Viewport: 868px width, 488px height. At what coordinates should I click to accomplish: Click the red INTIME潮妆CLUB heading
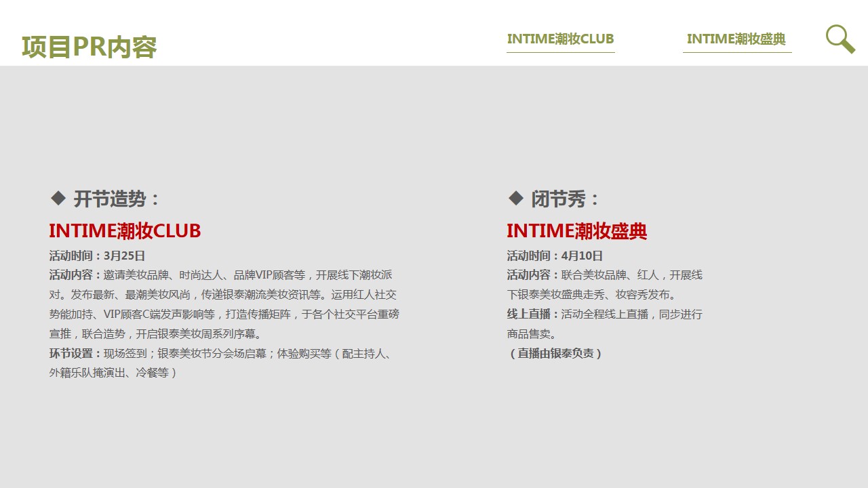[x=125, y=230]
